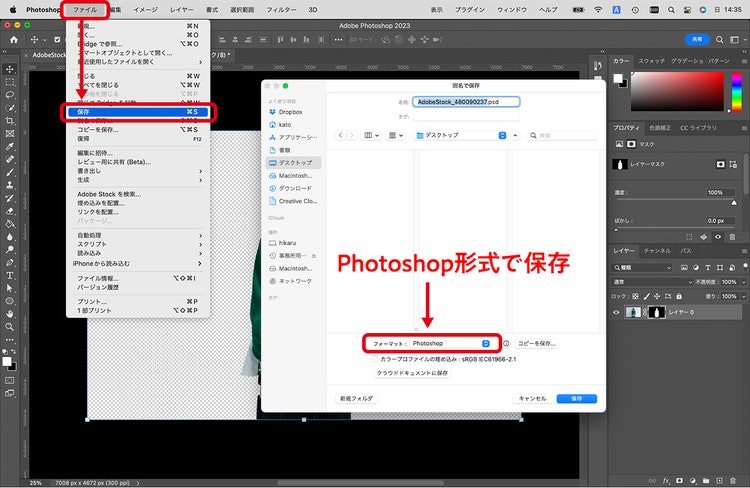Add layer style with fx icon
Viewport: 750px width, 488px height.
[x=666, y=480]
